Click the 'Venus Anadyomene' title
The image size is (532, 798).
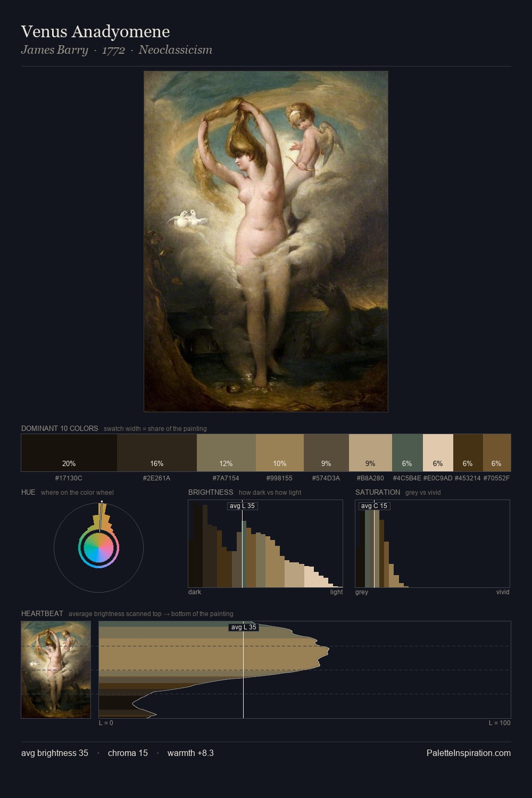[96, 31]
